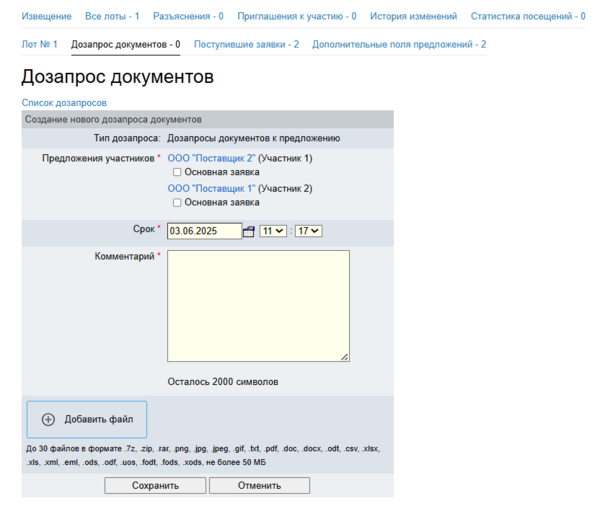The height and width of the screenshot is (514, 600).
Task: Open Поступившие заявки - 2 sub-tab
Action: click(x=246, y=44)
